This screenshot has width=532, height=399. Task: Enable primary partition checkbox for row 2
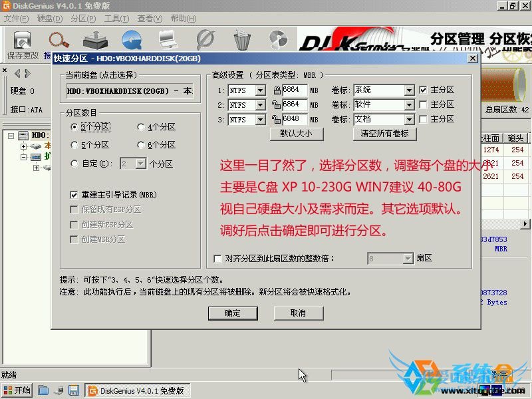tap(423, 104)
